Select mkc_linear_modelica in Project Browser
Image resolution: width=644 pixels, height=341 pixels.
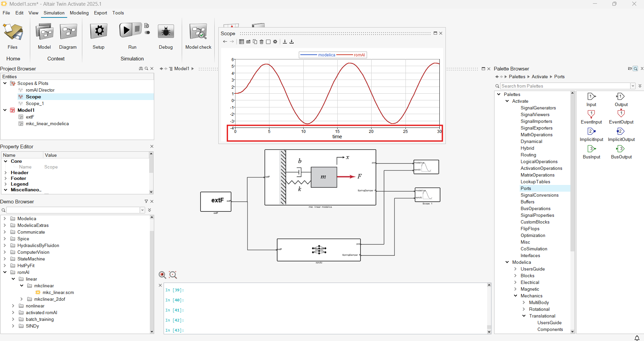click(x=47, y=124)
